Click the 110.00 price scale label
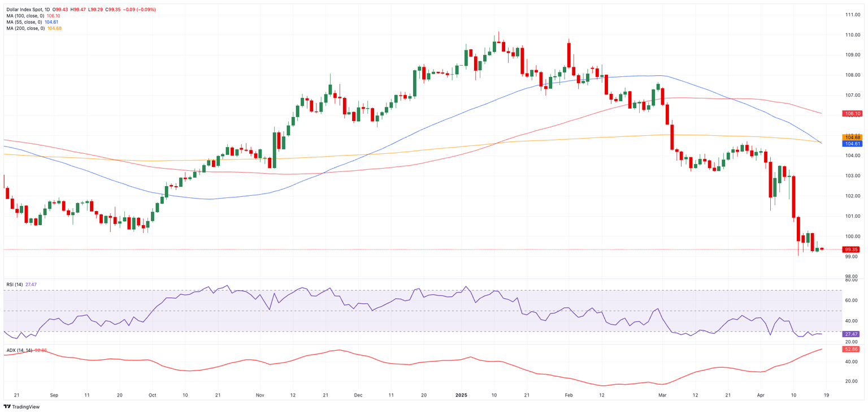 pos(852,35)
